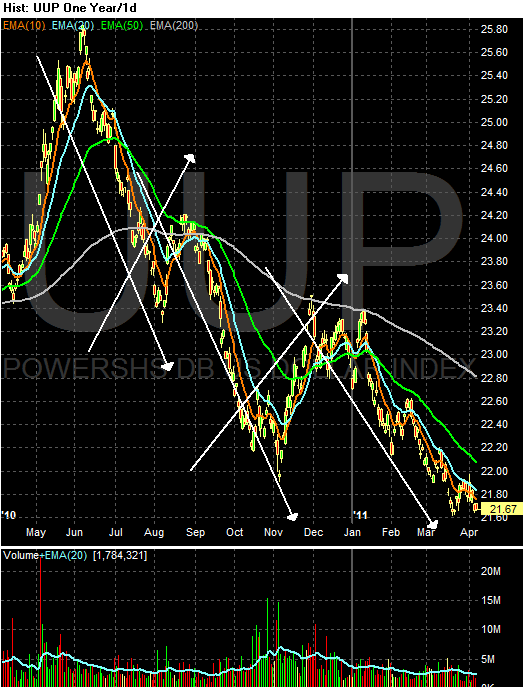
Task: Click the volume value [1,784,321]
Action: (120, 555)
